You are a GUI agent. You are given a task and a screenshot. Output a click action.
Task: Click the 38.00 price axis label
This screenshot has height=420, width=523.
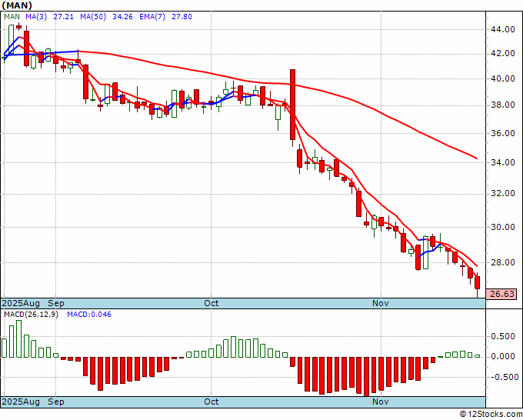[503, 105]
